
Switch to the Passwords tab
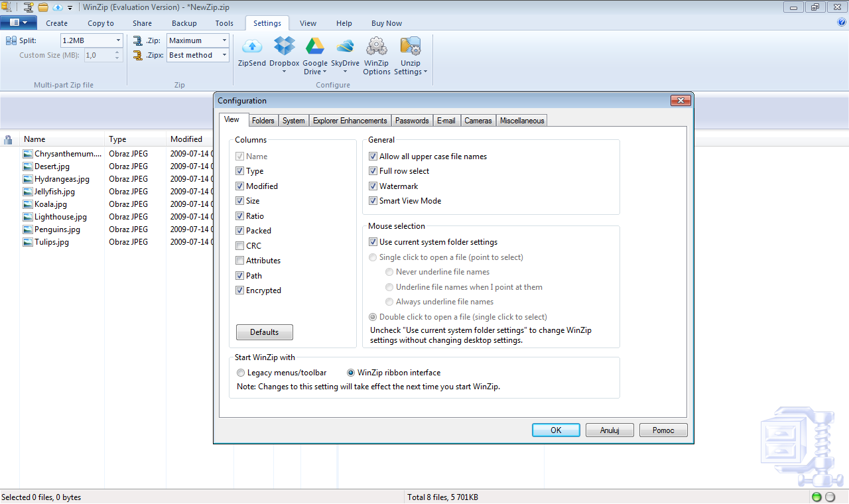tap(412, 121)
